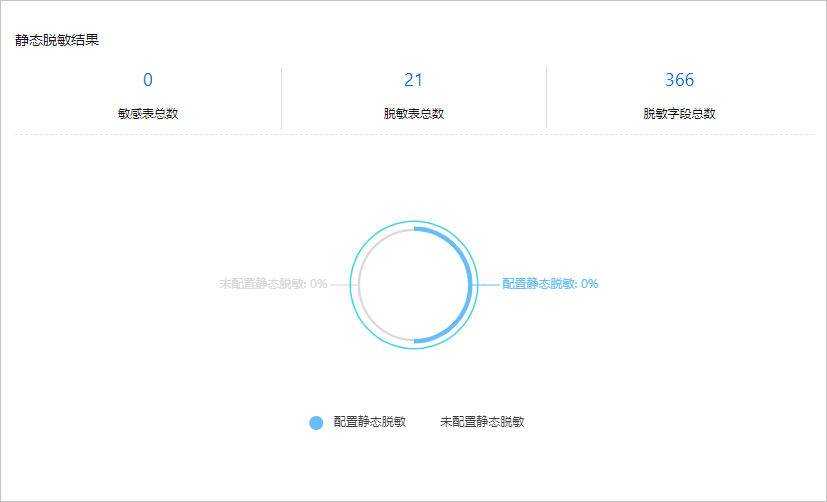827x502 pixels.
Task: Click the 敏感表总数 value 0
Action: [148, 80]
